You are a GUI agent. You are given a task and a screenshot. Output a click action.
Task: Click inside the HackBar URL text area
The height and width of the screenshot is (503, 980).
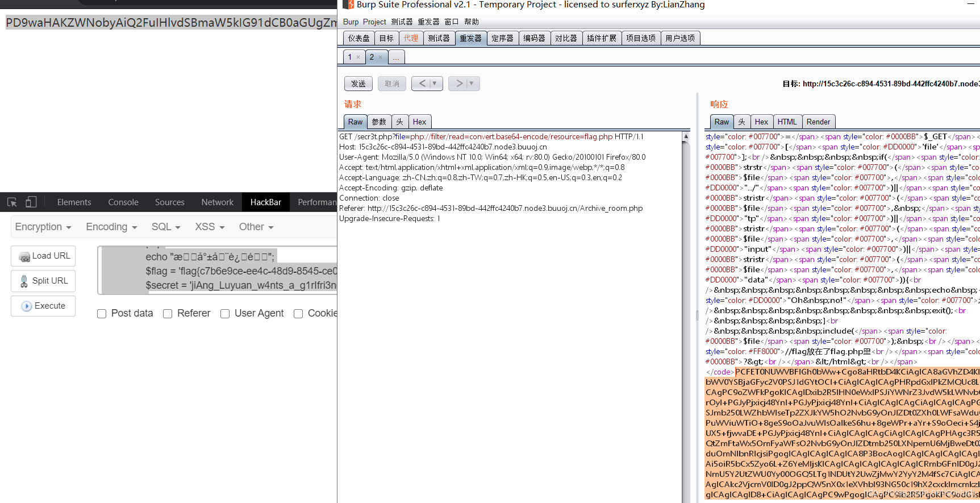click(218, 270)
